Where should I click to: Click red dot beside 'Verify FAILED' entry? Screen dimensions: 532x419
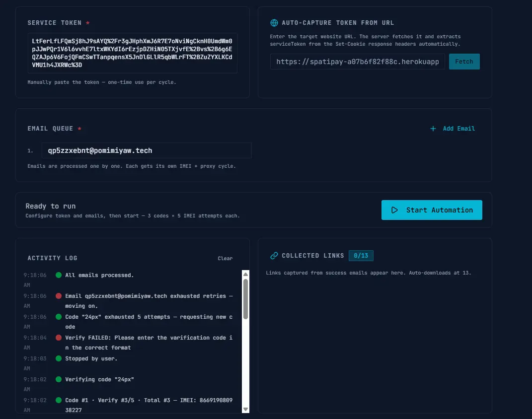click(58, 338)
